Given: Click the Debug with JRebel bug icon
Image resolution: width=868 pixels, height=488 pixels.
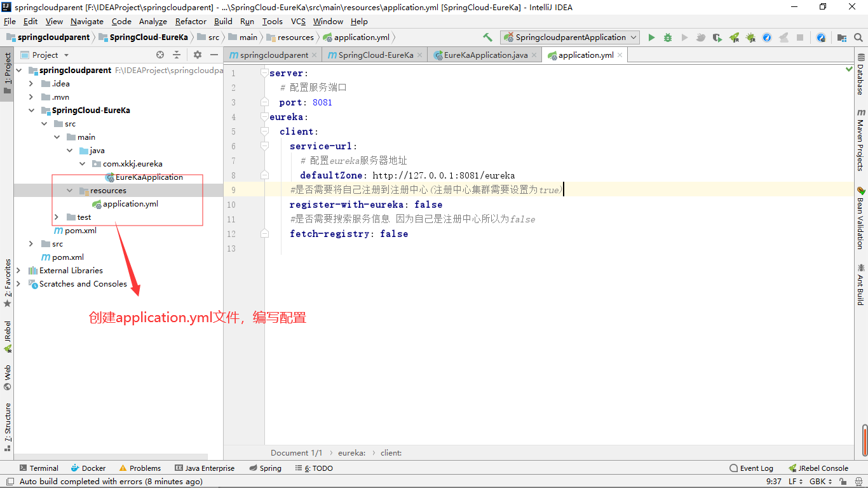Looking at the screenshot, I should tap(750, 37).
